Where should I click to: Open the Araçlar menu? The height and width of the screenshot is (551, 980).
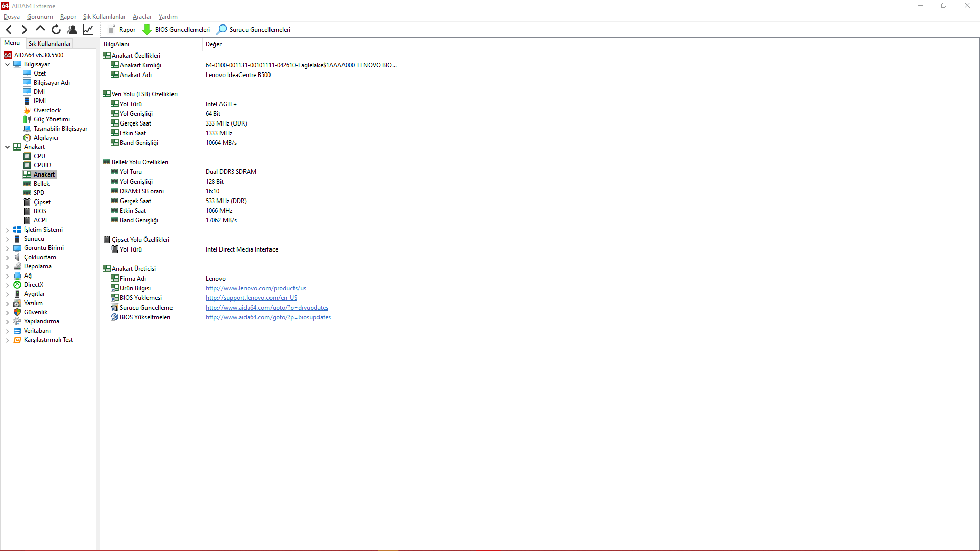[142, 17]
